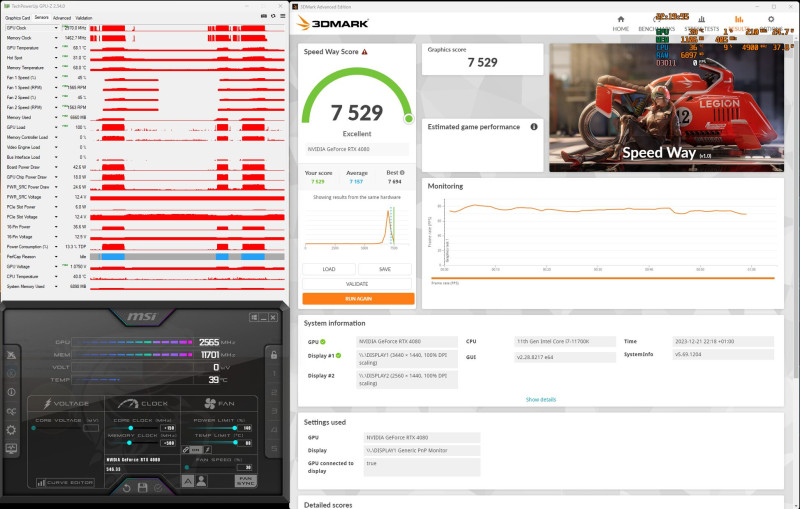
Task: Open Voltage panel header in Afterburner
Action: [66, 403]
